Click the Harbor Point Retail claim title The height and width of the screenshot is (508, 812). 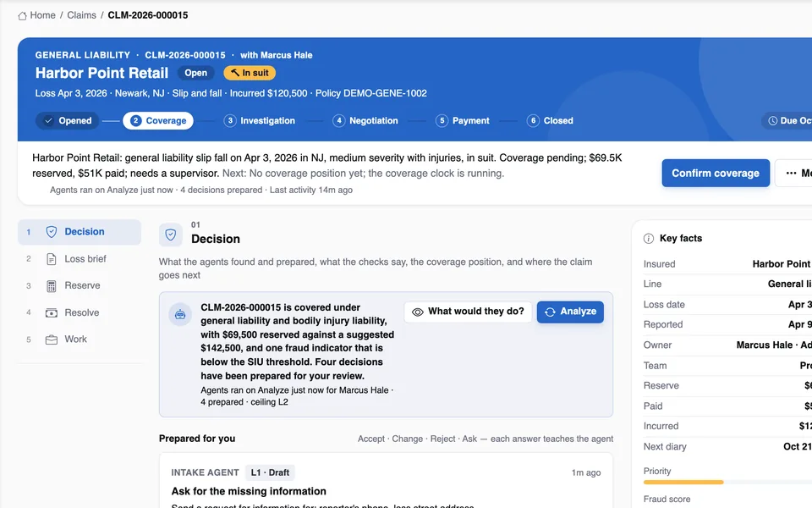click(x=101, y=73)
